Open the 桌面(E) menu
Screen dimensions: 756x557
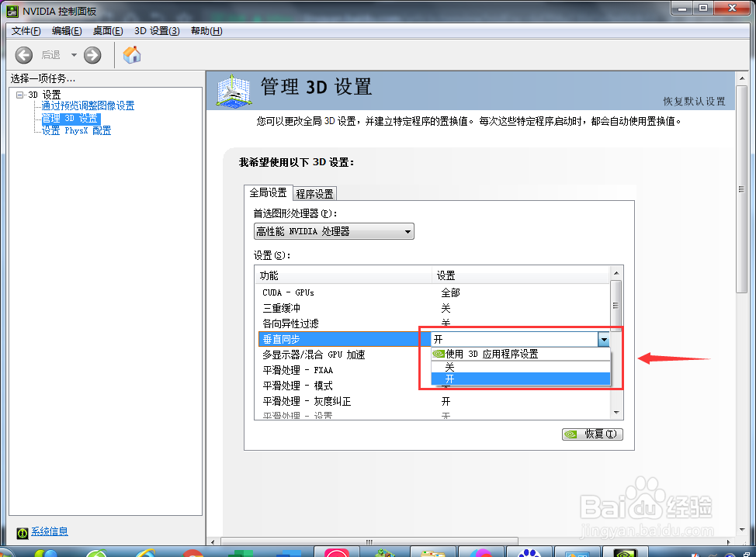click(x=108, y=31)
